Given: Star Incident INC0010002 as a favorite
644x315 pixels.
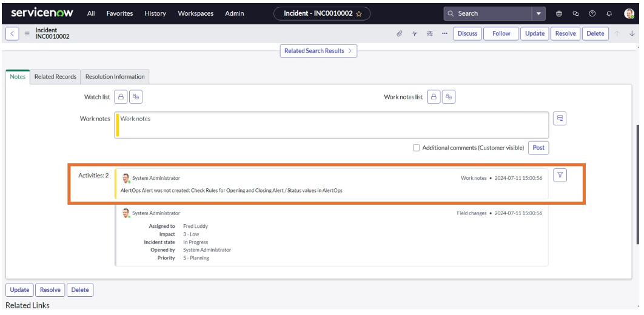Looking at the screenshot, I should pos(359,13).
